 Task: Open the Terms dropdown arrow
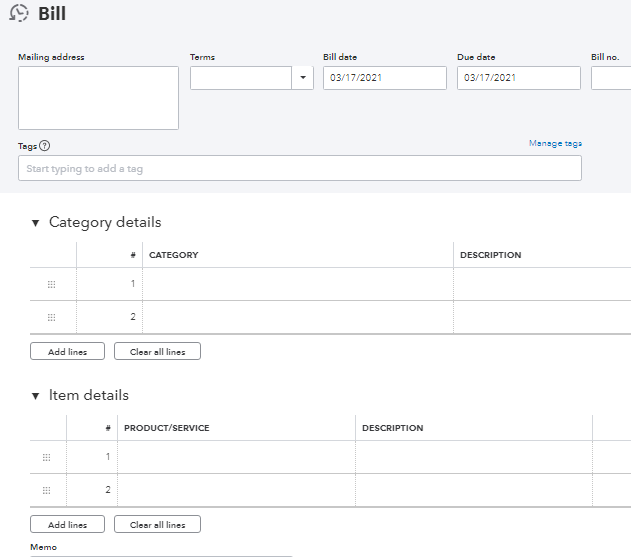pos(303,78)
